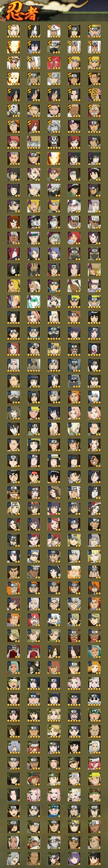Screen dimensions: 108x868
Task: Pick the A-rank Rock Lee bowl-cut portrait
Action: 94,175
